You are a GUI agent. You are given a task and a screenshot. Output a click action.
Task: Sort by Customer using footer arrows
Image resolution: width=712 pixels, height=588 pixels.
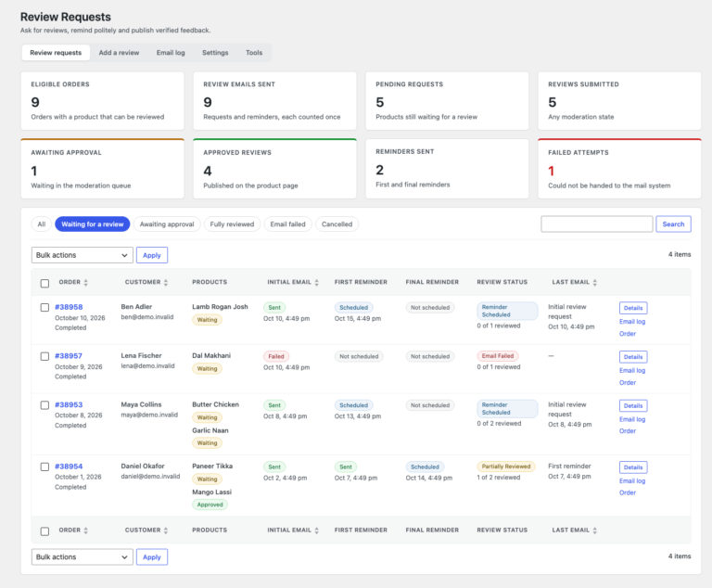coord(166,530)
